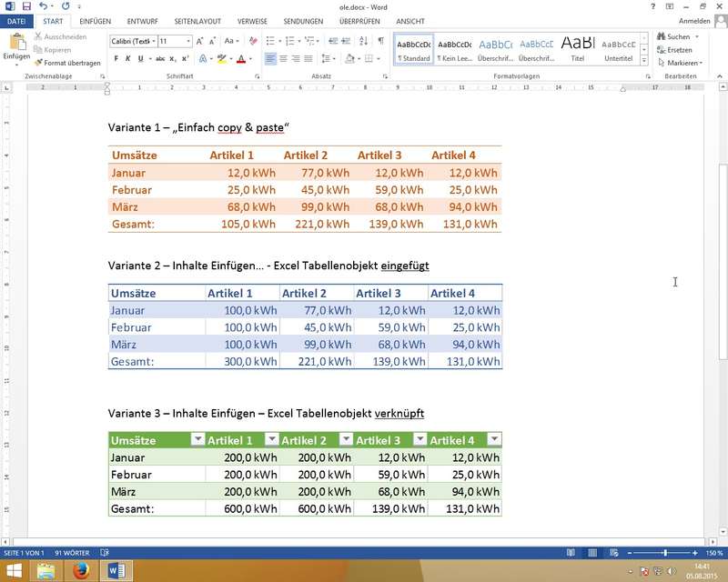Open Umsätze filter dropdown in green table

click(x=197, y=439)
